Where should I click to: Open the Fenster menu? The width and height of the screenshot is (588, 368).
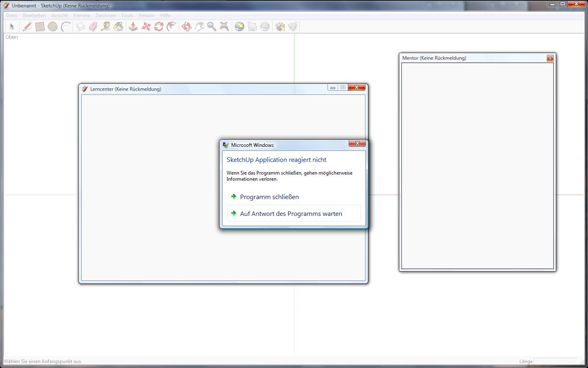147,16
